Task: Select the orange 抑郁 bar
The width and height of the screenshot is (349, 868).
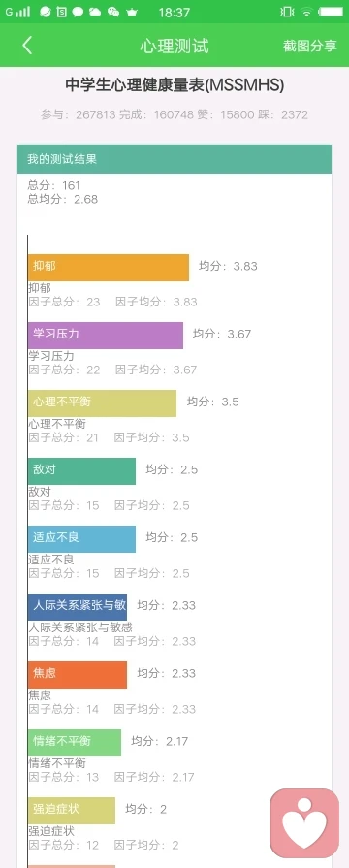Action: 109,268
